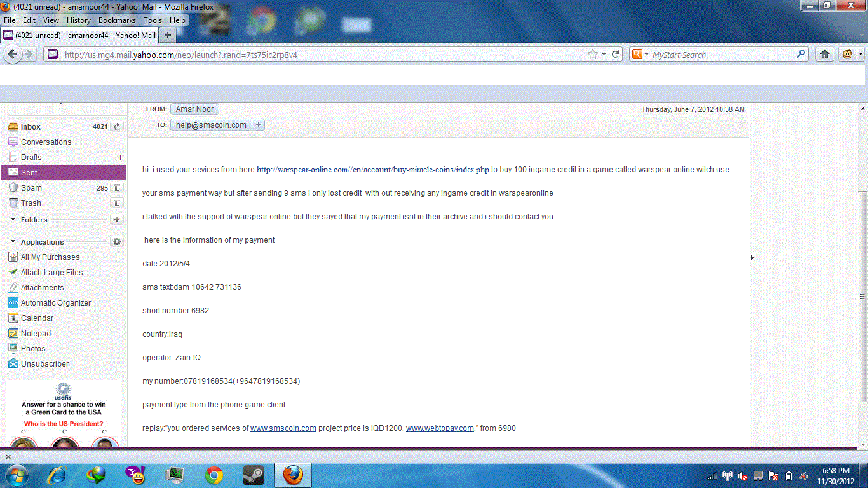Open Steam from taskbar
The image size is (868, 488).
pyautogui.click(x=253, y=475)
